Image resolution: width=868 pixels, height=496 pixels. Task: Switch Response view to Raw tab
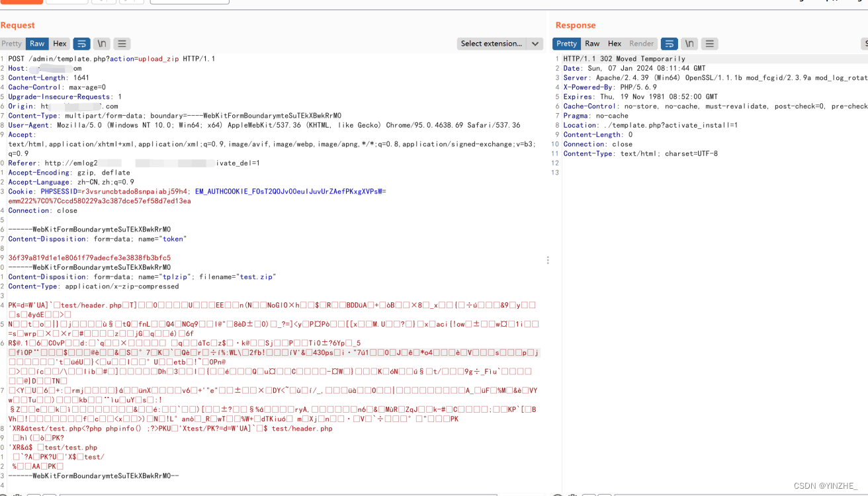point(592,44)
